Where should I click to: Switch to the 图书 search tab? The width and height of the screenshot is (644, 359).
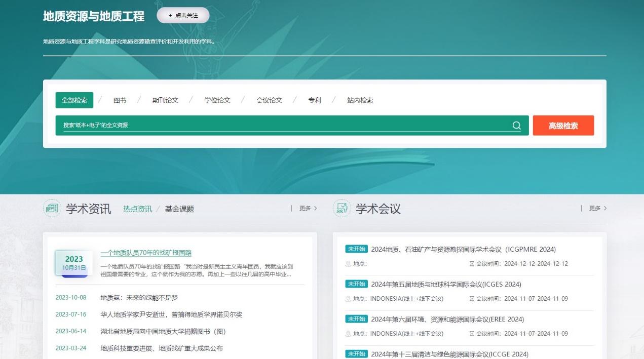click(x=120, y=100)
